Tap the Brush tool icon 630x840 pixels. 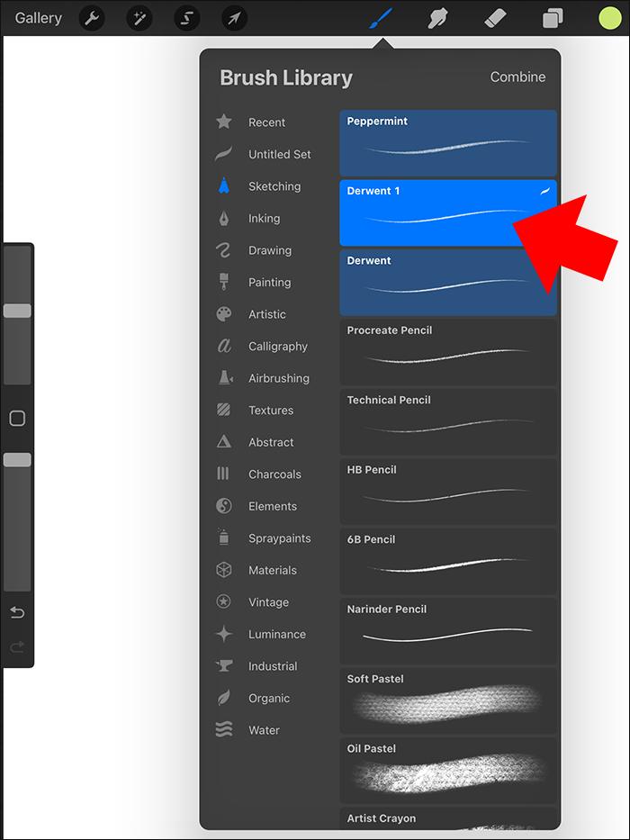point(381,19)
